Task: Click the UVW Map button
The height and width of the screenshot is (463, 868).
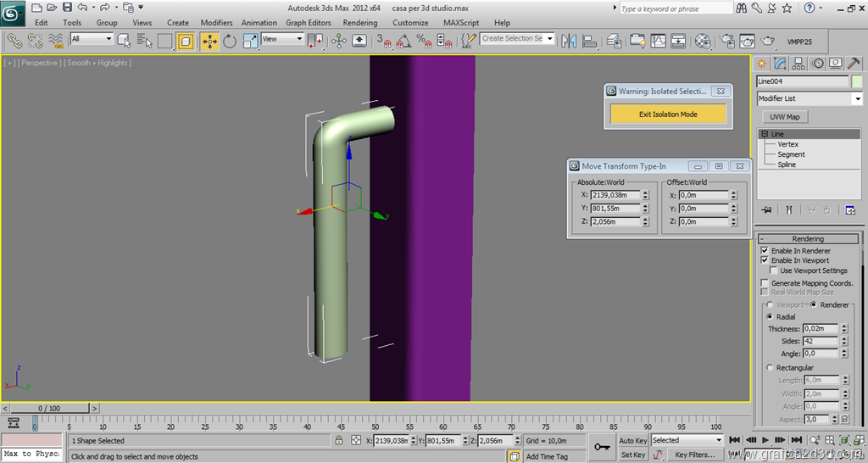Action: tap(785, 117)
